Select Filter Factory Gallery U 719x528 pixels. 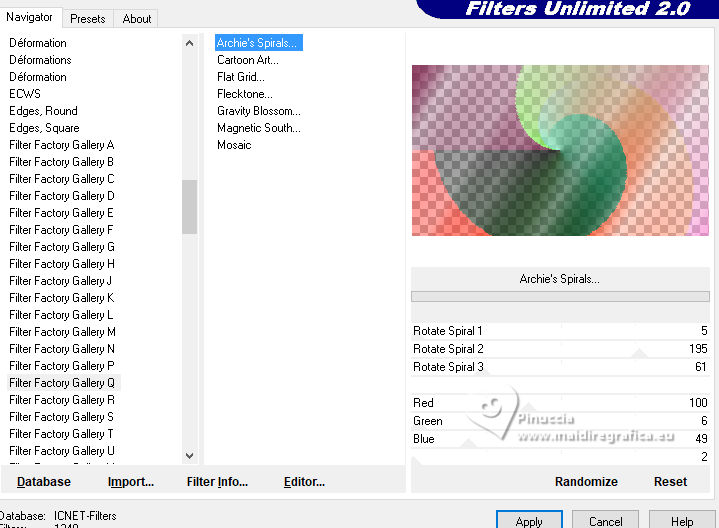61,450
